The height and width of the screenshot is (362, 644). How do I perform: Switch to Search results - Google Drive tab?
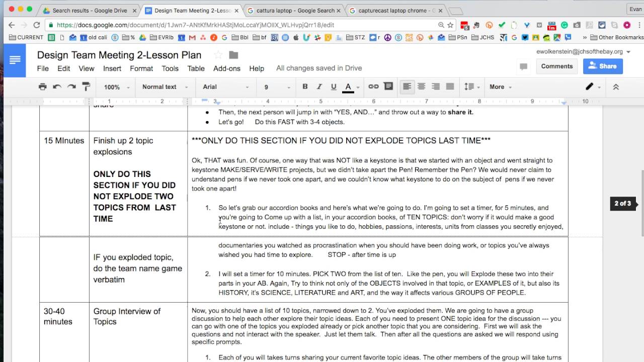tap(90, 10)
